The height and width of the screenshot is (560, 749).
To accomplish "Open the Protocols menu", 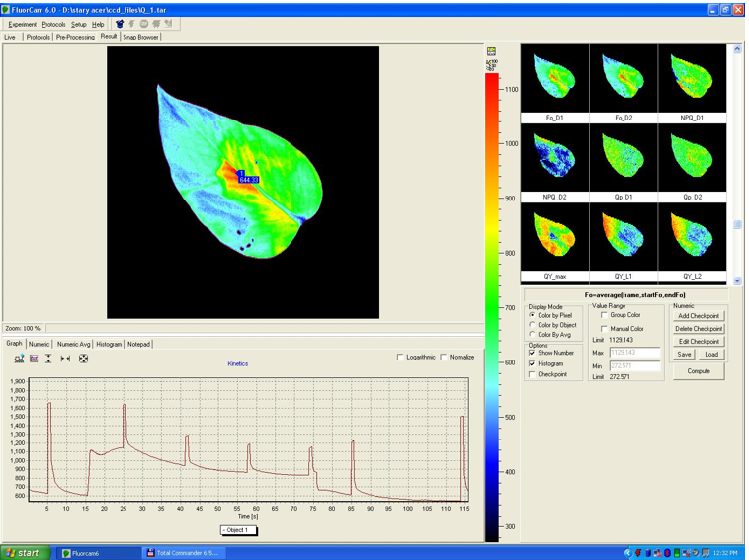I will 53,24.
